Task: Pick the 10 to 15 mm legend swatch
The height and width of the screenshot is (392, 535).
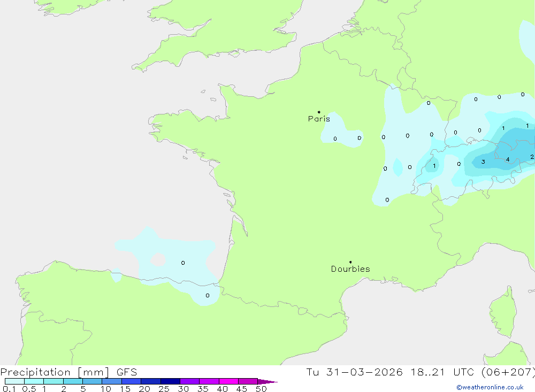Action: click(x=112, y=381)
